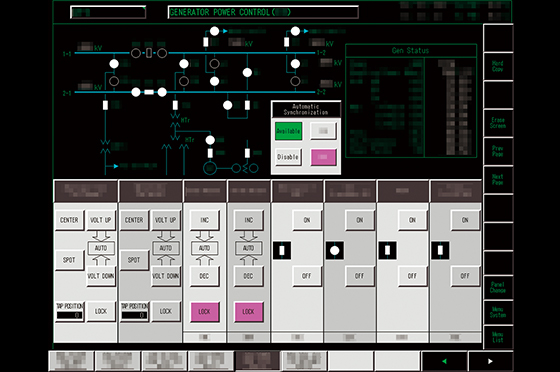Click the green left arrow navigation button

(x=444, y=361)
